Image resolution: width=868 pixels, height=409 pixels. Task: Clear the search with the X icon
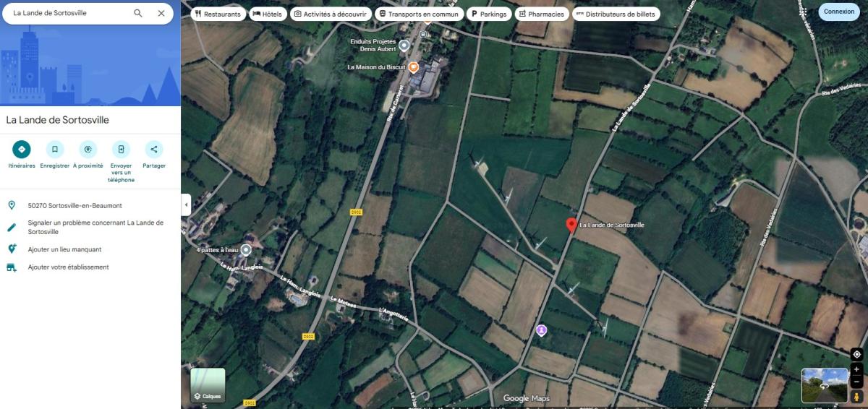(x=161, y=13)
